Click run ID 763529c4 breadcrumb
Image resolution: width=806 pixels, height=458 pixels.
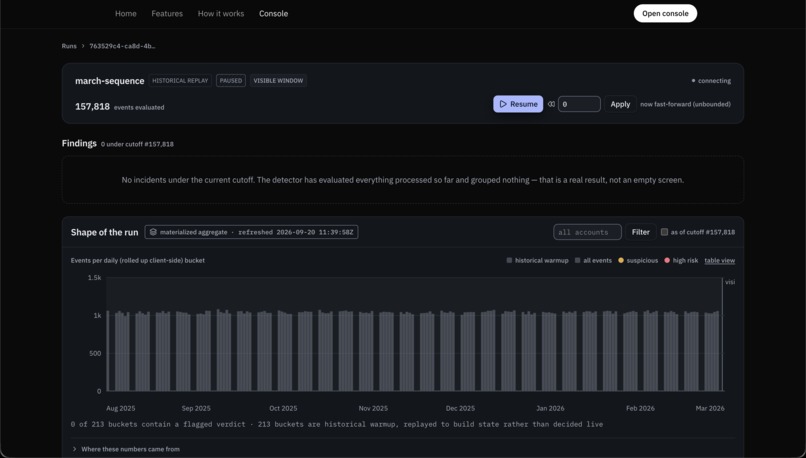(x=122, y=46)
